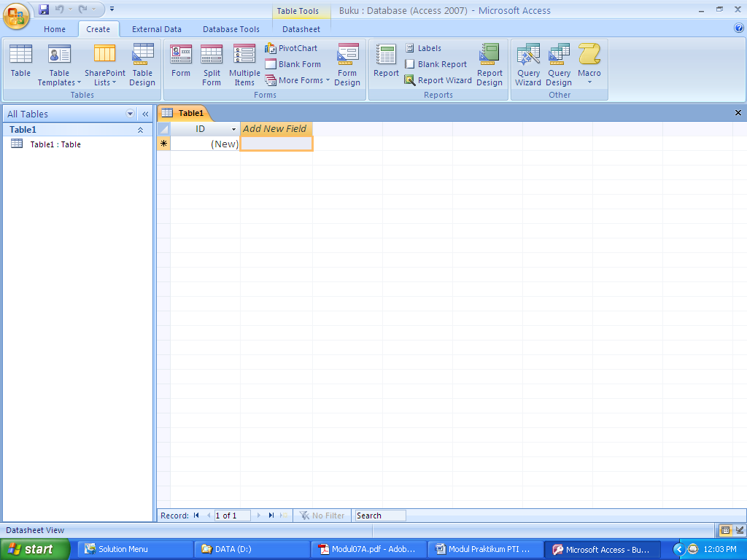The image size is (747, 560).
Task: Open Query Design
Action: tap(559, 65)
